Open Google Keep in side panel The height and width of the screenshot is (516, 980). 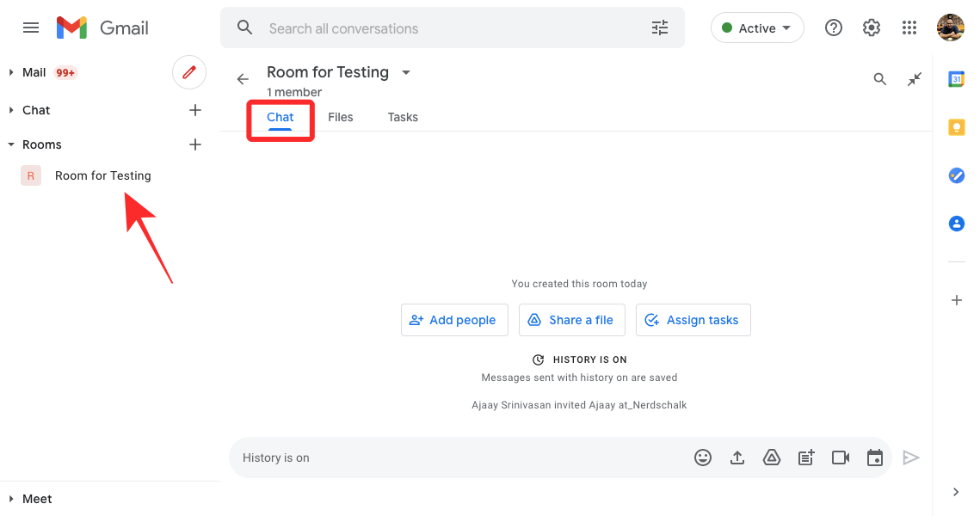coord(956,127)
